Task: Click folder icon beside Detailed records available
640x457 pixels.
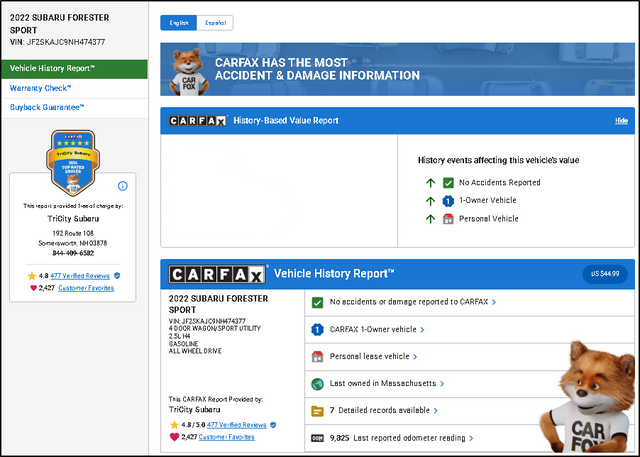Action: [x=317, y=411]
